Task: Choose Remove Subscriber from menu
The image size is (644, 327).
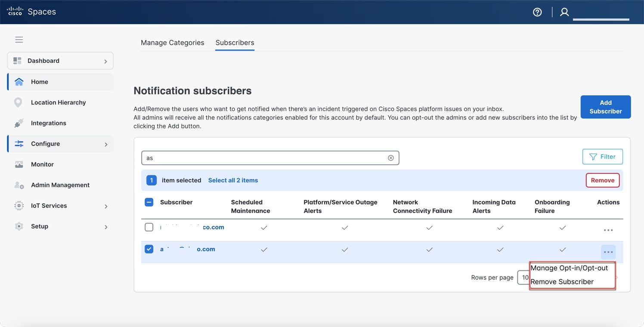Action: [562, 282]
